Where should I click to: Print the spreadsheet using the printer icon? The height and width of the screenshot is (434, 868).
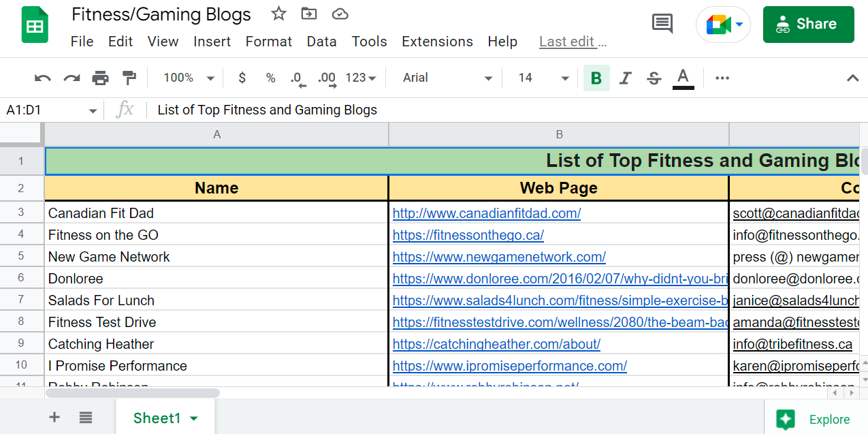click(x=100, y=78)
